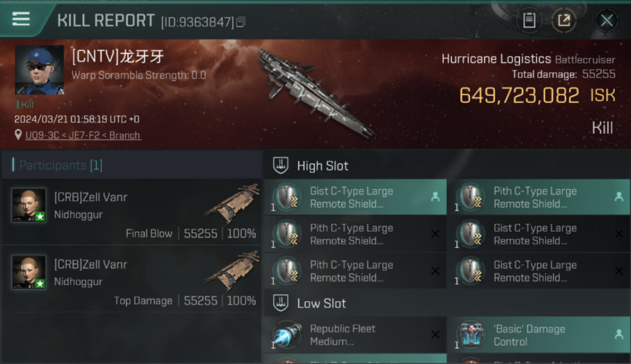Click the share kill report icon

(564, 20)
